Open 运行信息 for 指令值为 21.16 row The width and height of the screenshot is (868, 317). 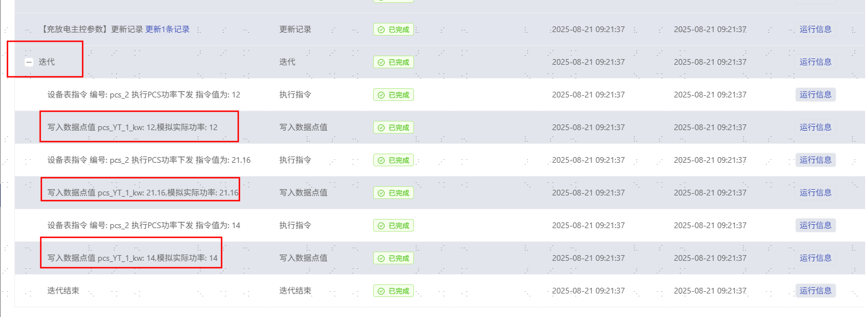pos(815,160)
